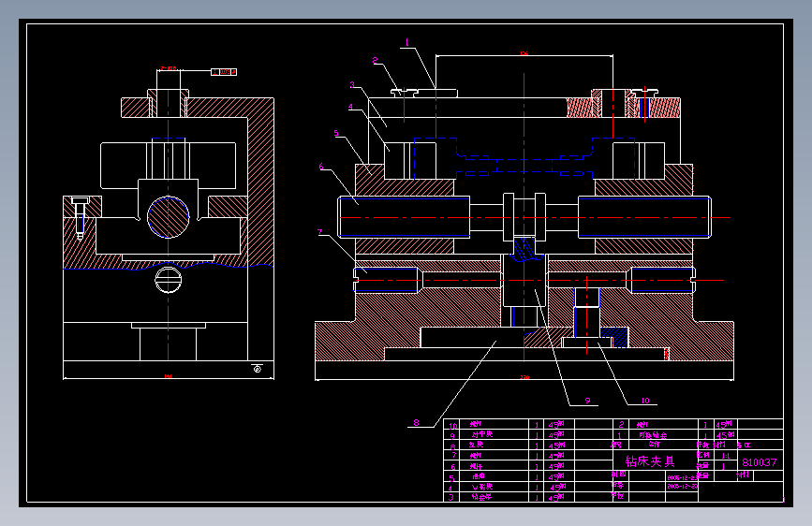812x526 pixels.
Task: Click the drawing number 810037
Action: point(760,462)
